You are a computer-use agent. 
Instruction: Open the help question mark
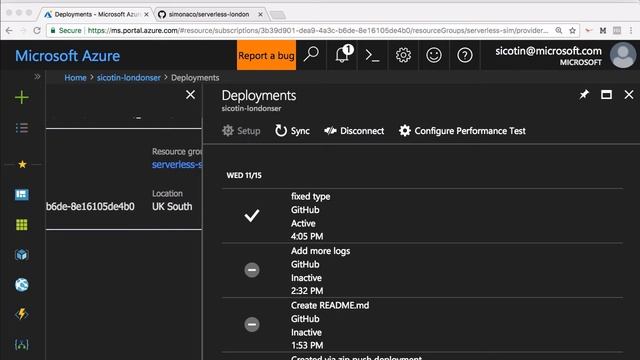tap(464, 55)
